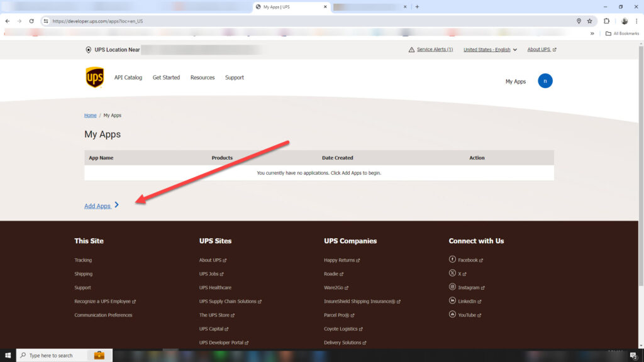The image size is (644, 362).
Task: Open the Resources menu
Action: pyautogui.click(x=203, y=77)
